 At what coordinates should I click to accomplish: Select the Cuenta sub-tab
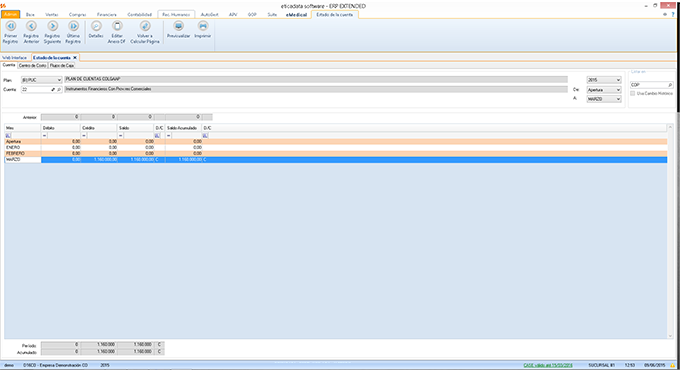(9, 65)
